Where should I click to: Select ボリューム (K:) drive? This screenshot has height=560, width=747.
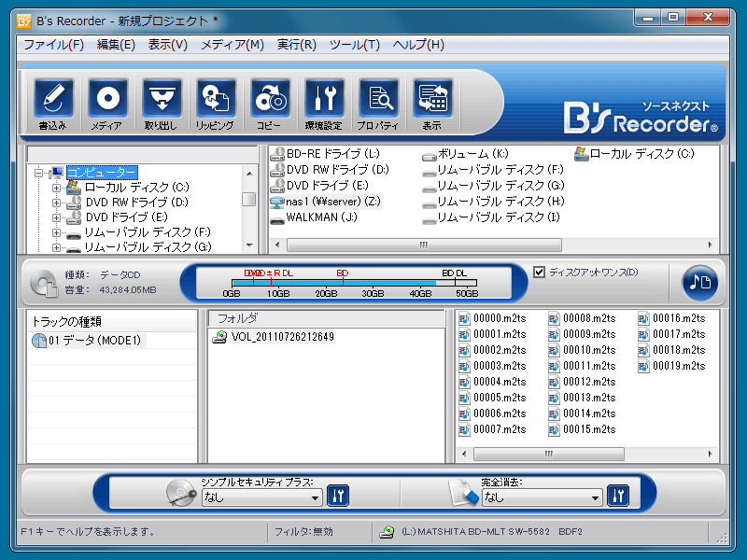tap(465, 154)
